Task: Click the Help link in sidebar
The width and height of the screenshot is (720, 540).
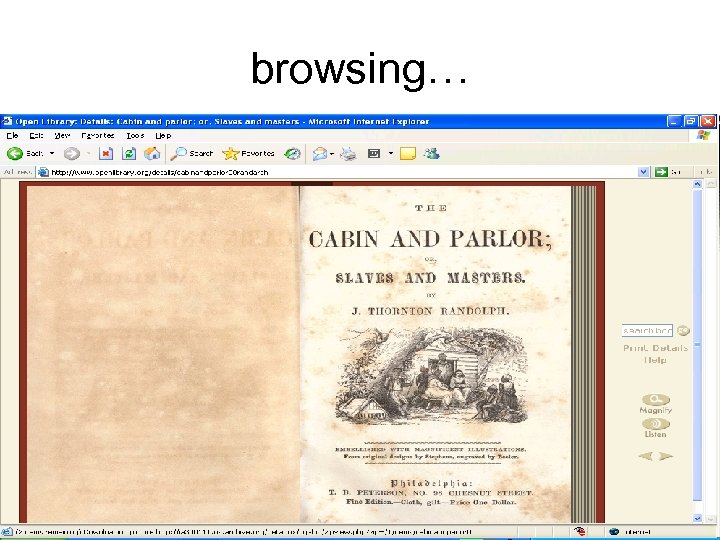Action: tap(655, 360)
